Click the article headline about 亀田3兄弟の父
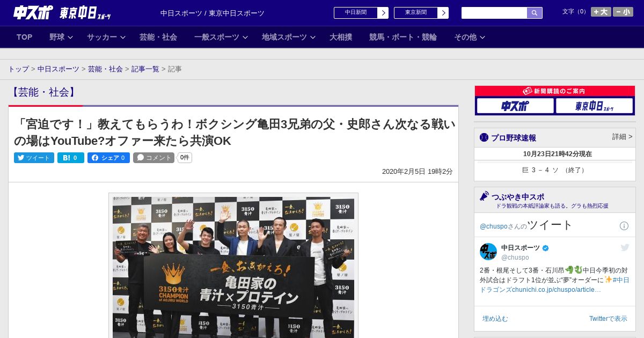 (235, 133)
